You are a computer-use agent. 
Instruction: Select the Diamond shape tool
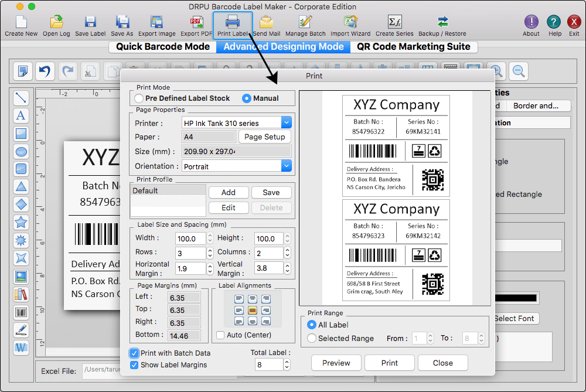pos(21,204)
